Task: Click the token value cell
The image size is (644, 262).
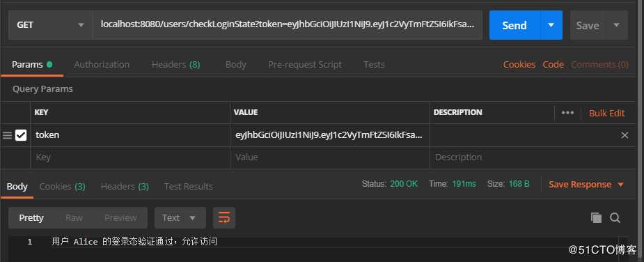Action: point(330,135)
